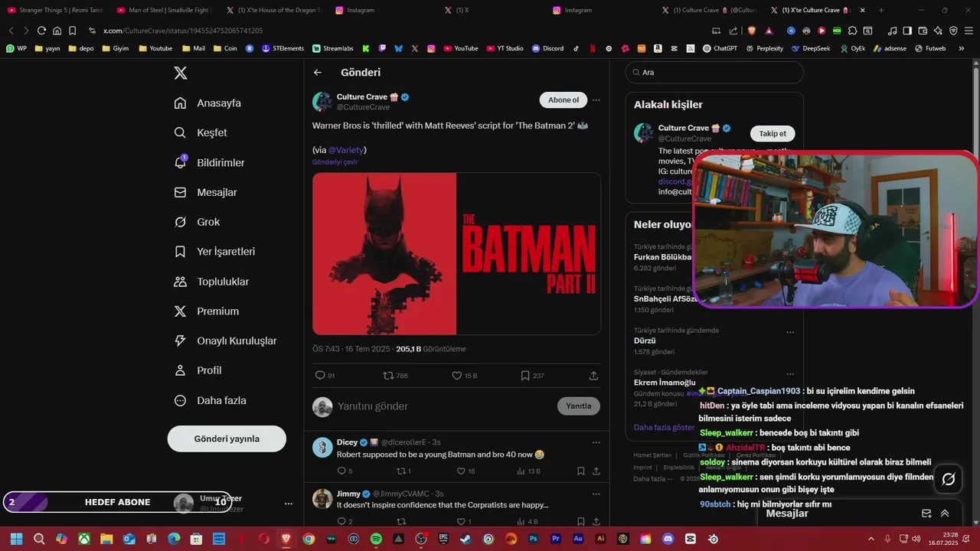The height and width of the screenshot is (551, 980).
Task: Open more options on the Culture Crave post
Action: [596, 100]
